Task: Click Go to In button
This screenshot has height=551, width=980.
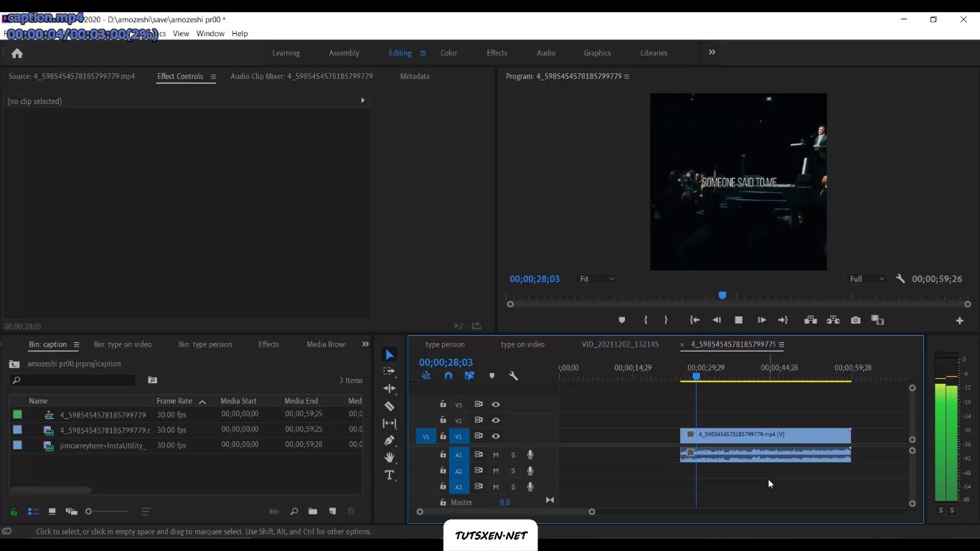Action: [694, 320]
